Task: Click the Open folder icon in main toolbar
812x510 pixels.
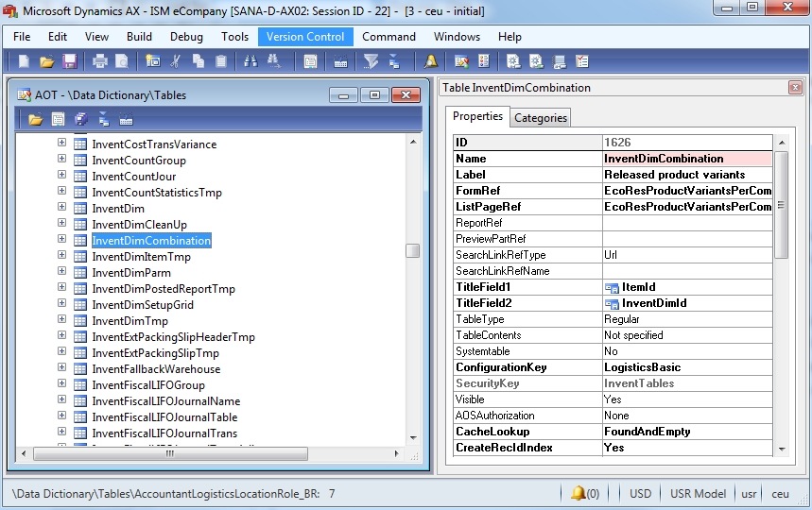Action: click(46, 62)
